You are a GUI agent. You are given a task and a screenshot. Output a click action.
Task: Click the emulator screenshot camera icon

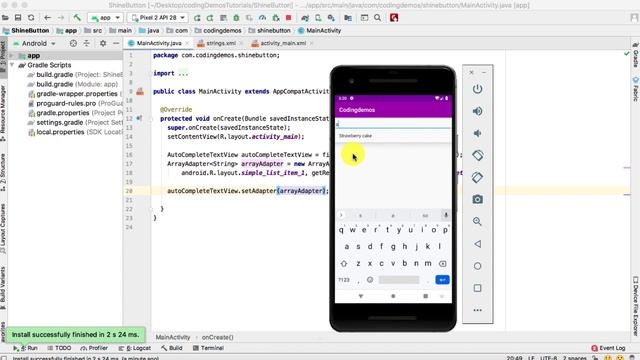[477, 199]
